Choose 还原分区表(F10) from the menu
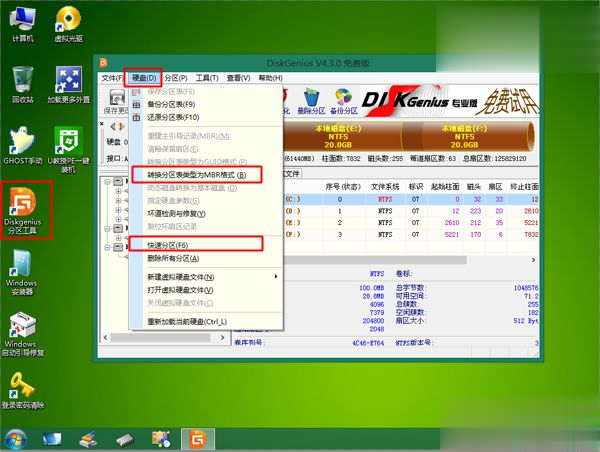Screen dimensions: 600x452 [207, 117]
